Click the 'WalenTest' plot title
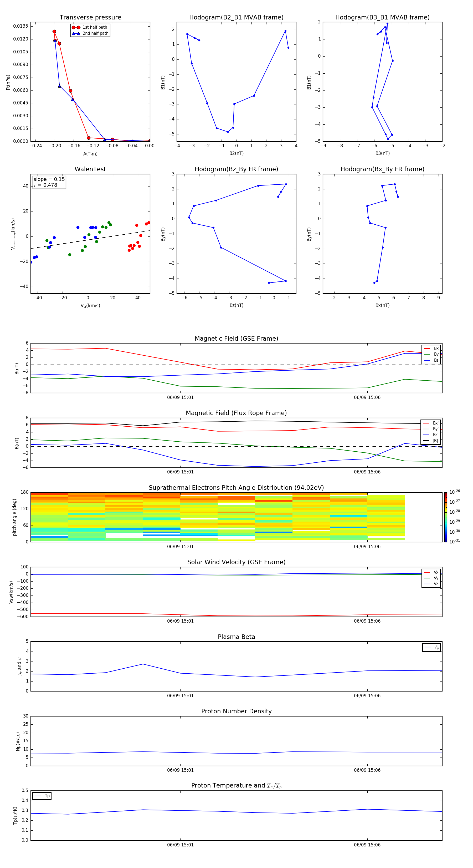 (x=90, y=169)
